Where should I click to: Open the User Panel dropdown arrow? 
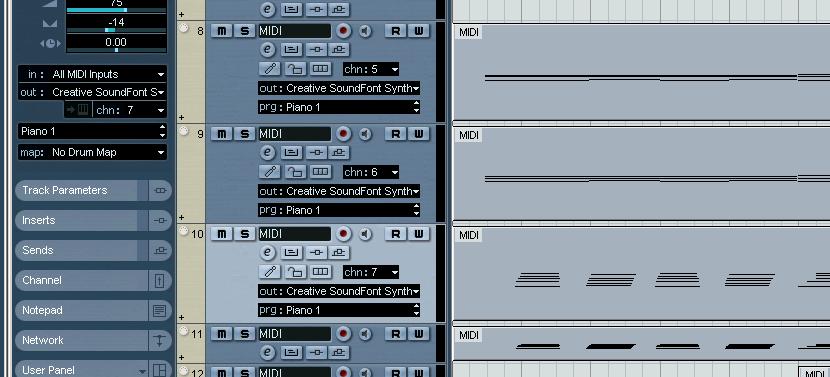[141, 371]
